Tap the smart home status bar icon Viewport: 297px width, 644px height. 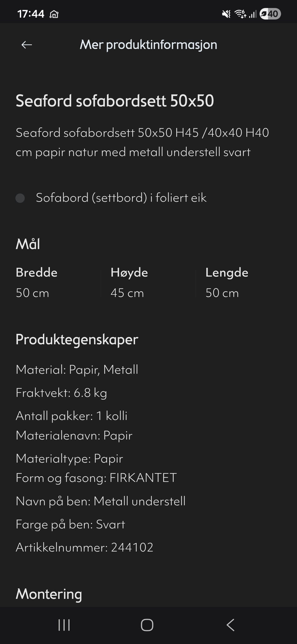pos(54,14)
